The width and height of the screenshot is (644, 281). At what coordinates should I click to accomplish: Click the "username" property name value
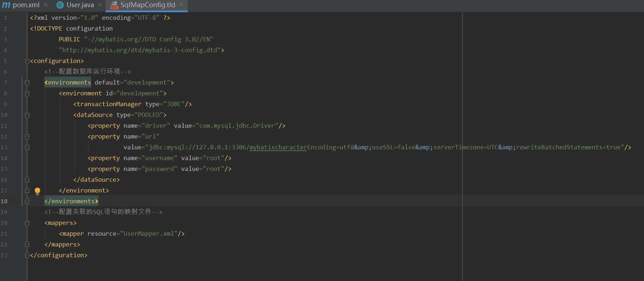pos(160,158)
